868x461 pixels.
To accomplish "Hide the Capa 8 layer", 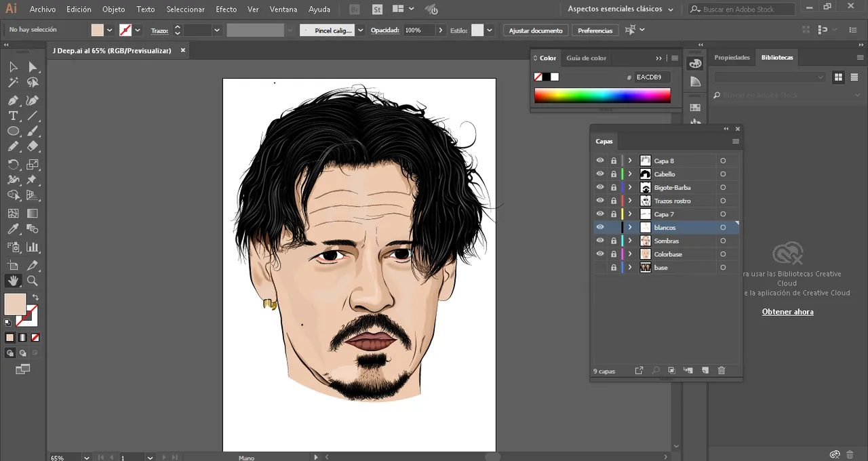I will point(599,161).
